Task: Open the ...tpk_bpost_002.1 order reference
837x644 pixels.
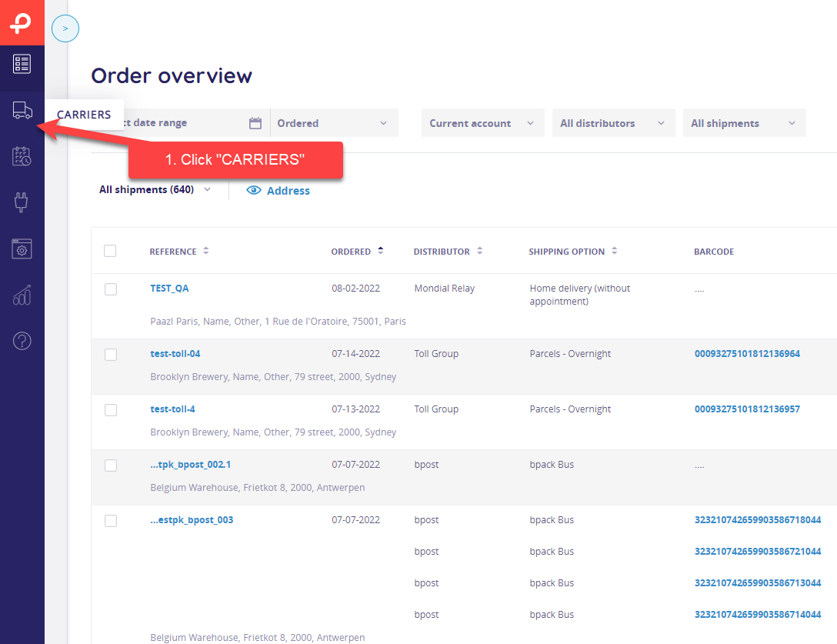Action: [x=191, y=465]
